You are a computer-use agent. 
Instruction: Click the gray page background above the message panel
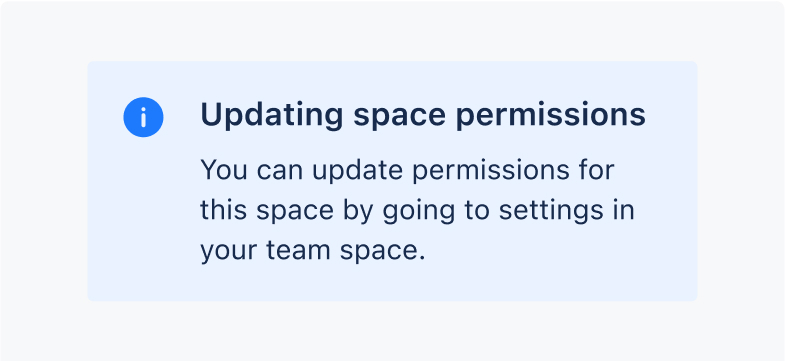point(392,30)
